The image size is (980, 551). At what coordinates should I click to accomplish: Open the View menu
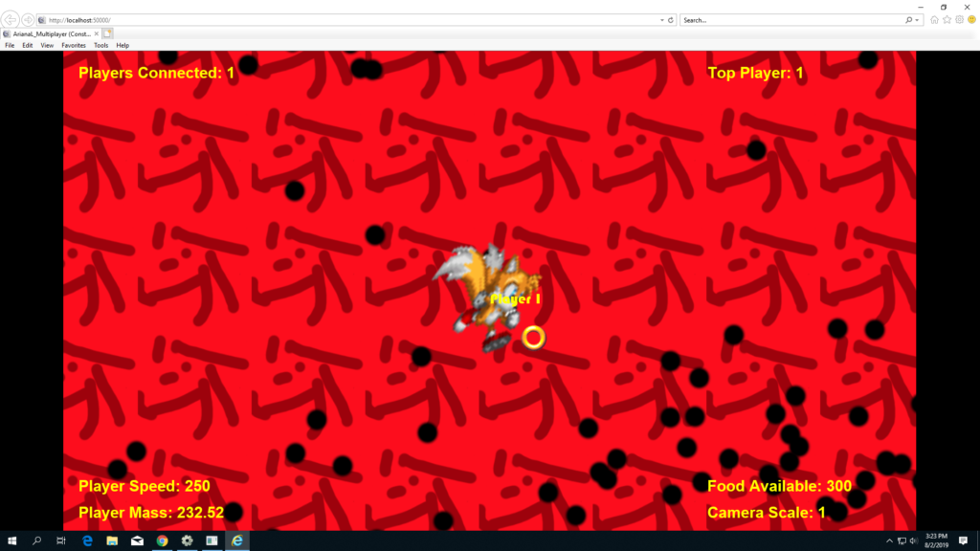[47, 46]
